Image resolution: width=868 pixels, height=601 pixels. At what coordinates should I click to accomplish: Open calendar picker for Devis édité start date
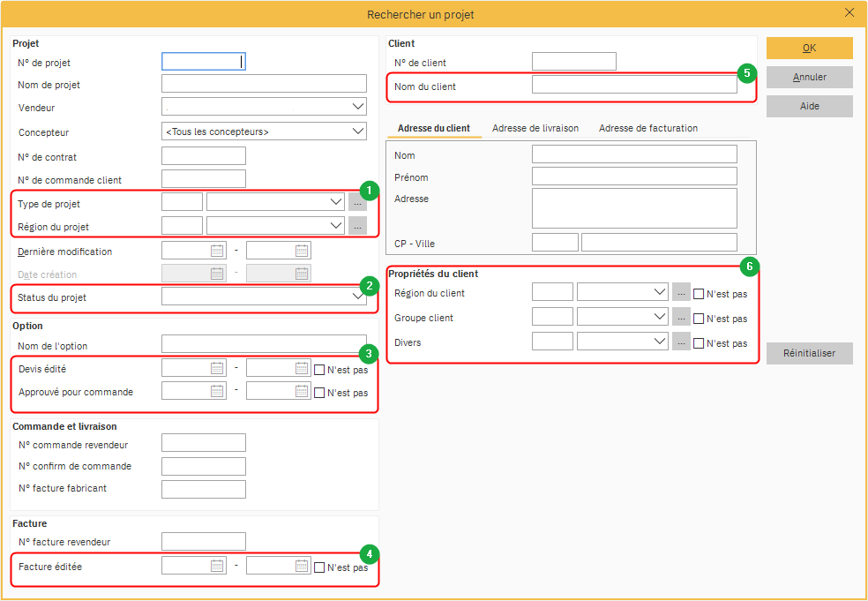(x=217, y=369)
